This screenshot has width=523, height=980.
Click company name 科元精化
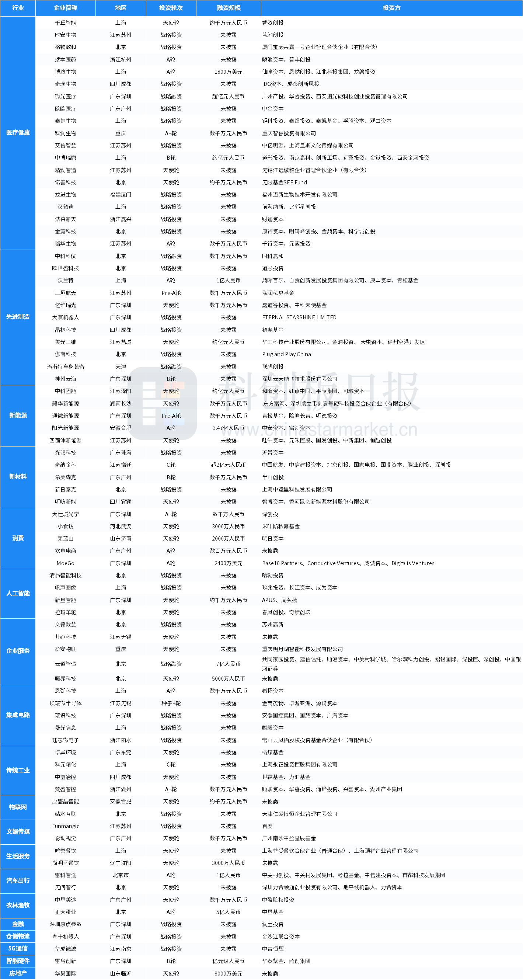[66, 765]
